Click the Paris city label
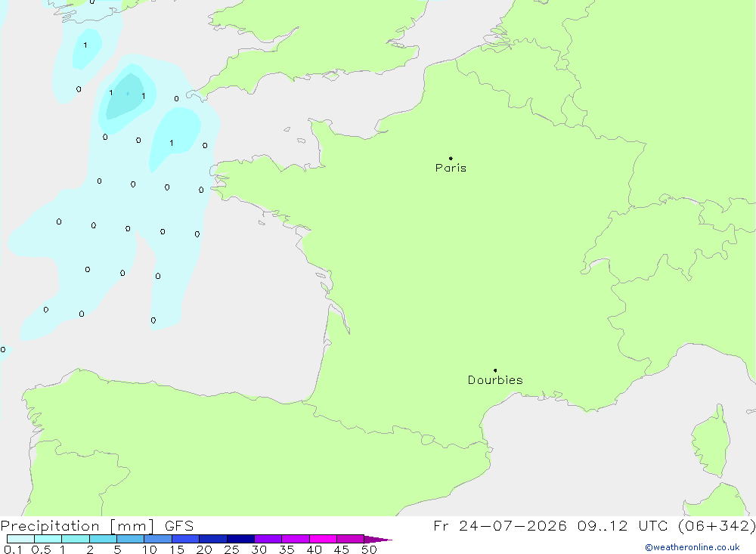 (x=451, y=168)
